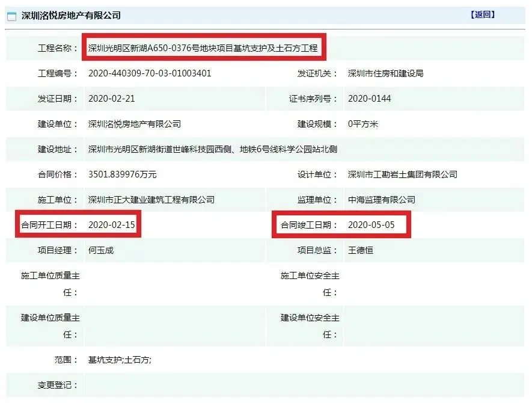Select the header title 深圳洺悦房地产有限公司

click(x=71, y=16)
